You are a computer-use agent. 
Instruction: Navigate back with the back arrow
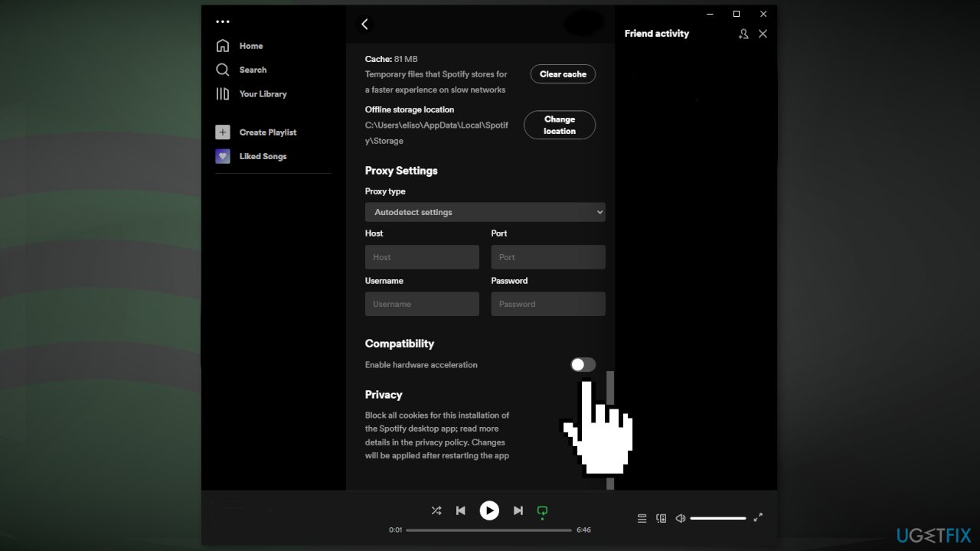click(x=364, y=24)
